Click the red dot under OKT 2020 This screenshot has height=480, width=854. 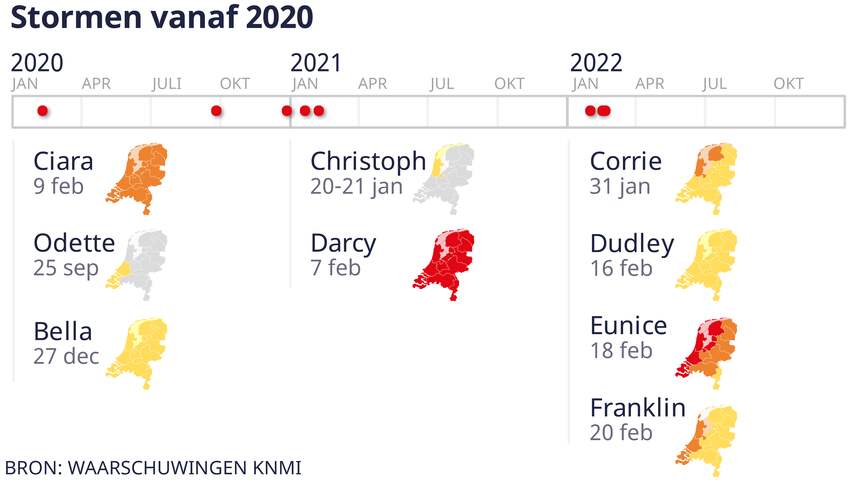click(x=216, y=111)
